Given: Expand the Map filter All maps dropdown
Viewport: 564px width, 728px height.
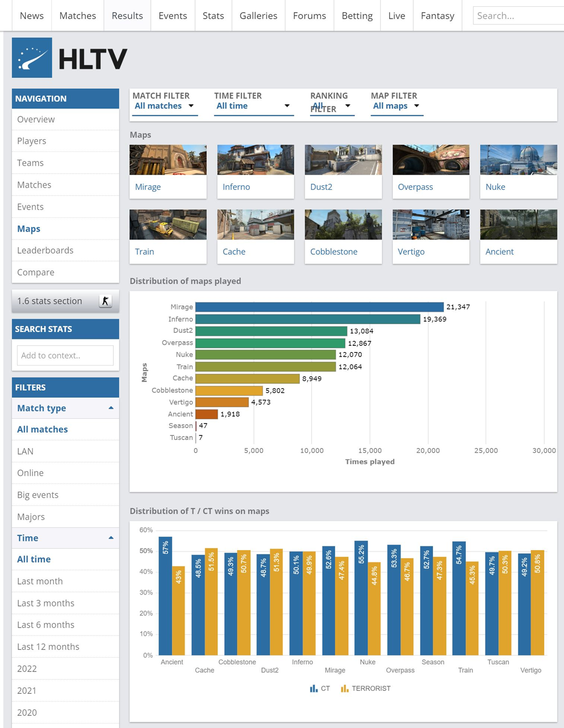Looking at the screenshot, I should [397, 106].
